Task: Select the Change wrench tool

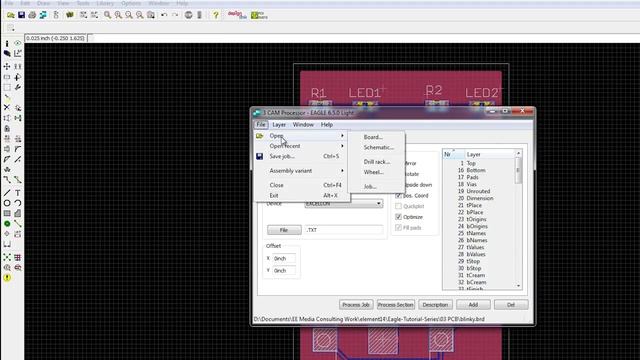Action: pyautogui.click(x=18, y=87)
